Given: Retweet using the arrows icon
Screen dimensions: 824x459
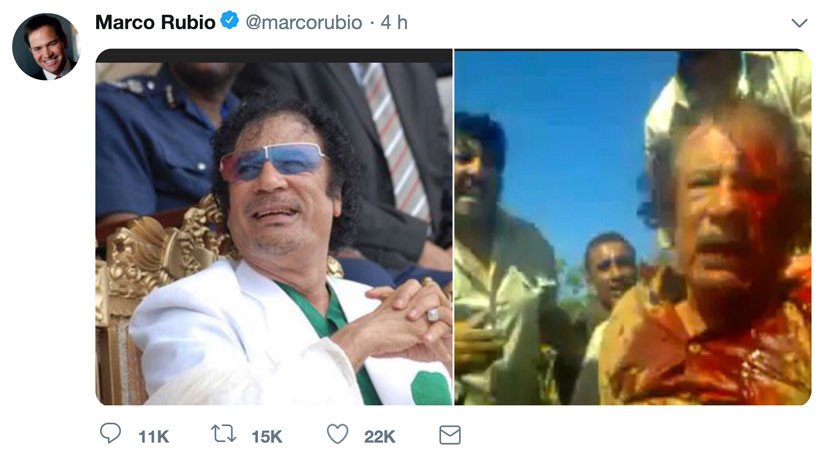Looking at the screenshot, I should click(x=223, y=434).
